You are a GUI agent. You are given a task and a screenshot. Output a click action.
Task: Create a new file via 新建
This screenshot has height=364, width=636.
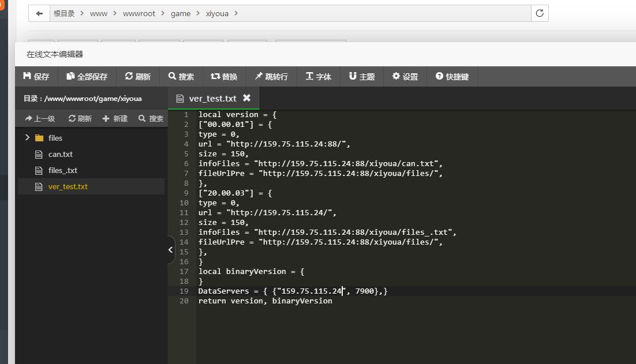coord(115,118)
